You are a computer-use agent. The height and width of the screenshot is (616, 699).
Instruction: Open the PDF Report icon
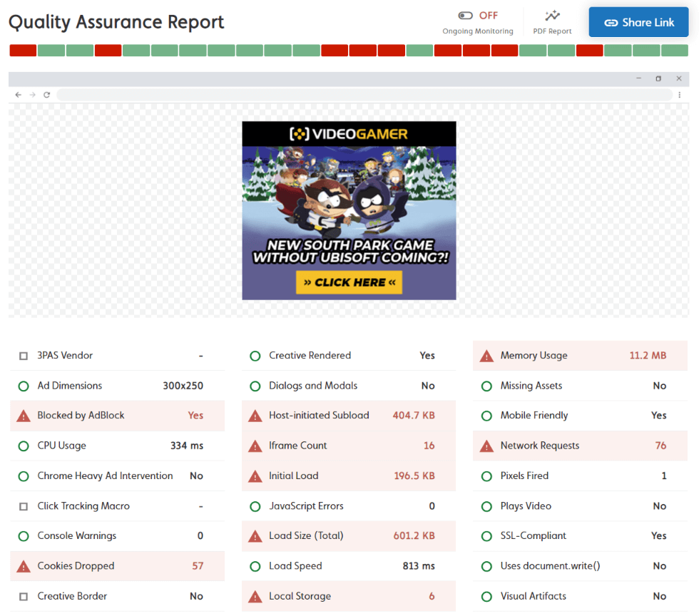[x=552, y=16]
